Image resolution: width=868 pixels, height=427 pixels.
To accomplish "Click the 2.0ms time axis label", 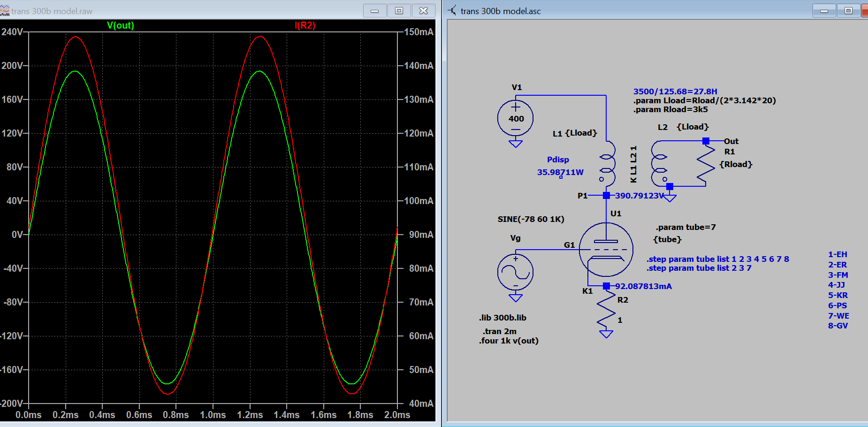I will tap(397, 415).
